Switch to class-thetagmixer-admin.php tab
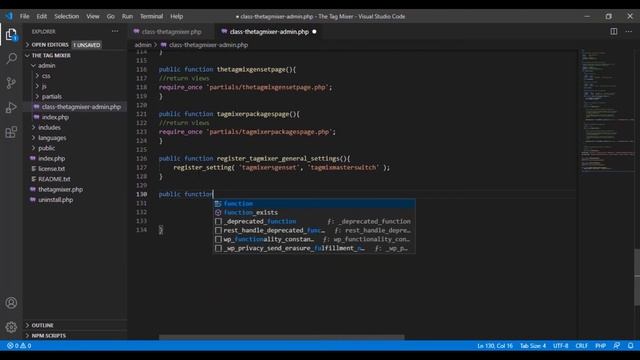 pyautogui.click(x=269, y=31)
